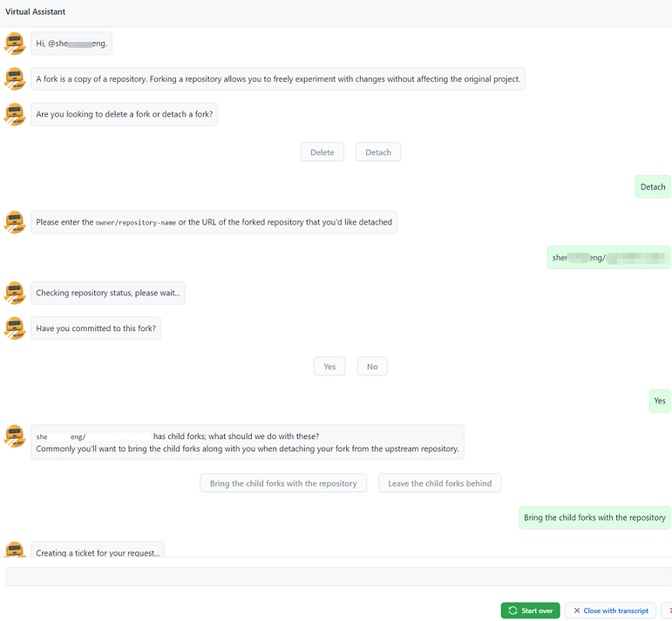Viewport: 672px width, 621px height.
Task: Click the avatar next to "Creating a ticket"
Action: [14, 550]
